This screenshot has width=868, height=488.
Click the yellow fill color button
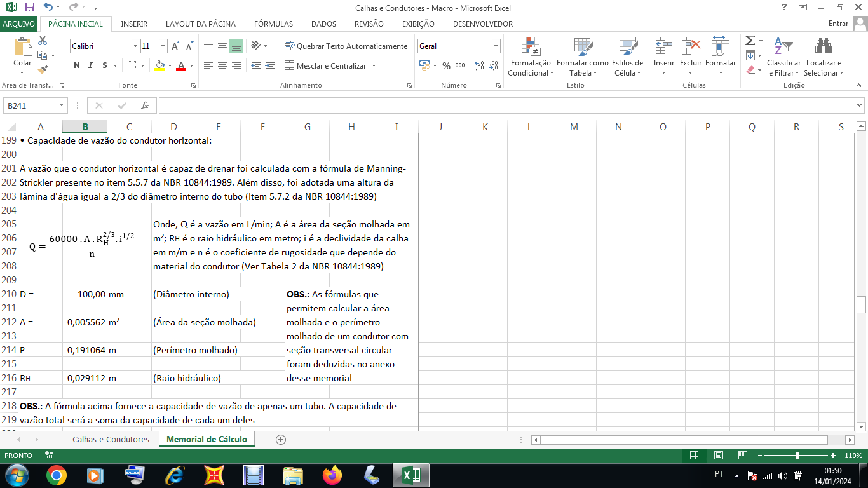click(x=159, y=65)
